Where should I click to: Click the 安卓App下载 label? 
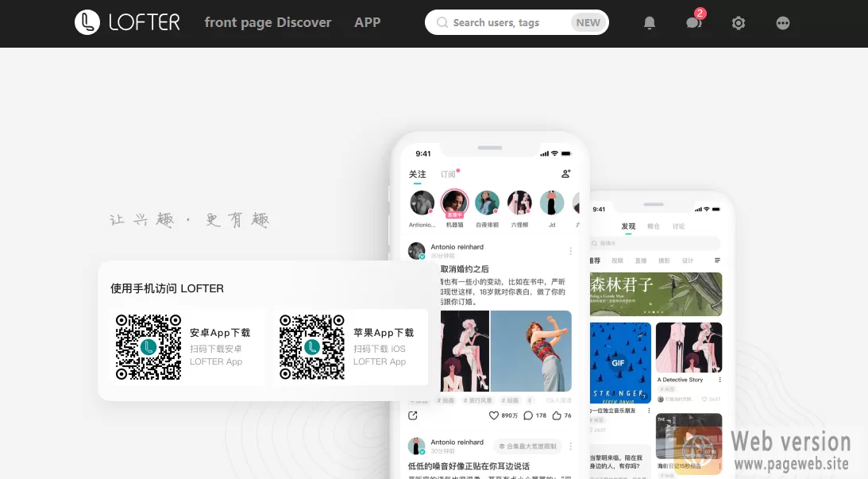click(220, 333)
